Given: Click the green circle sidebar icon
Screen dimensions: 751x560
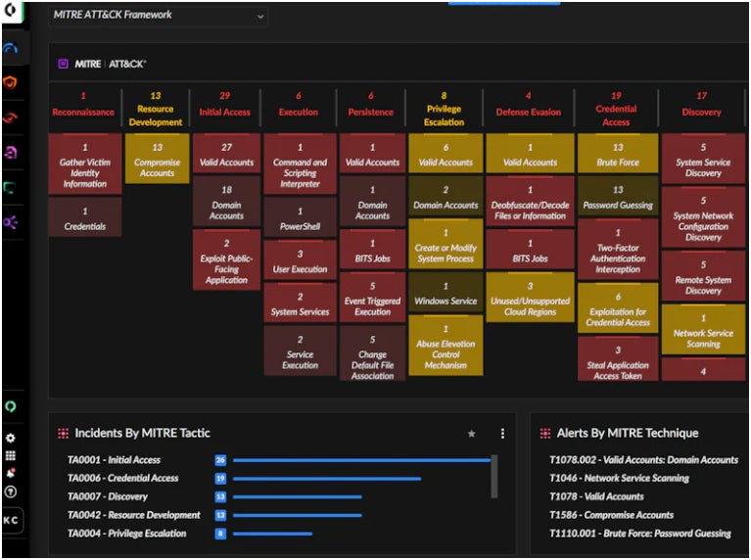Looking at the screenshot, I should (x=11, y=406).
